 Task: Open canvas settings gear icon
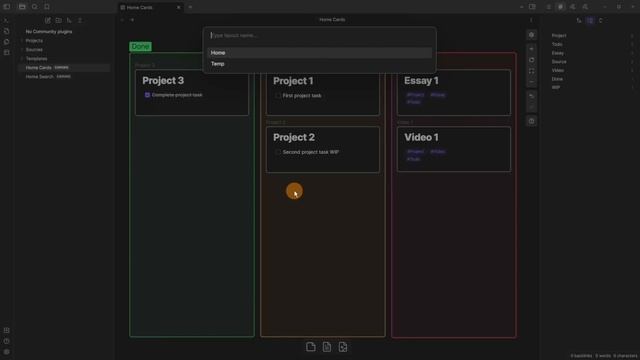[x=531, y=35]
